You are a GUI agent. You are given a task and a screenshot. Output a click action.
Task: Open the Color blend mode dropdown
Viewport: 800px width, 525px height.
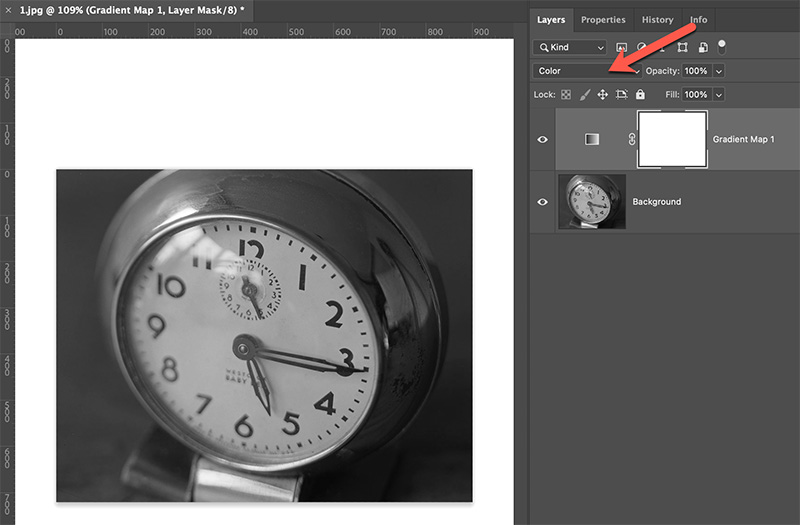587,71
